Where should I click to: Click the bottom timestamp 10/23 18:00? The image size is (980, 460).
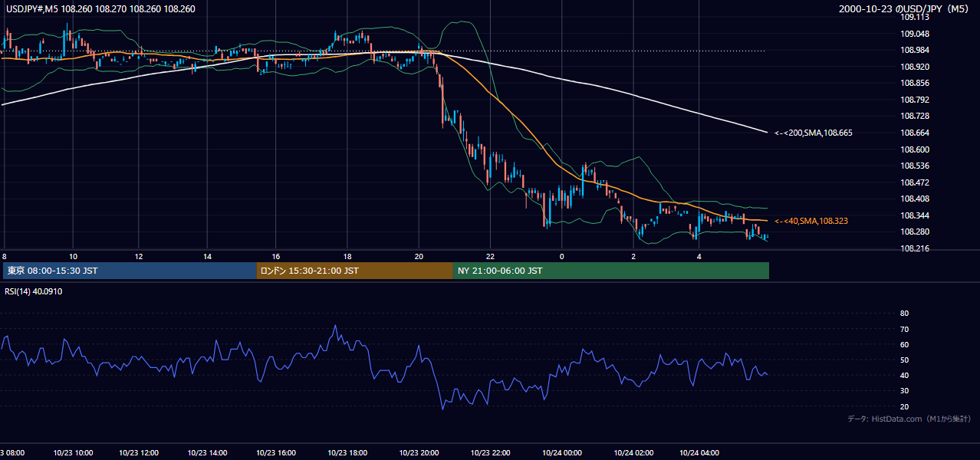pyautogui.click(x=347, y=453)
